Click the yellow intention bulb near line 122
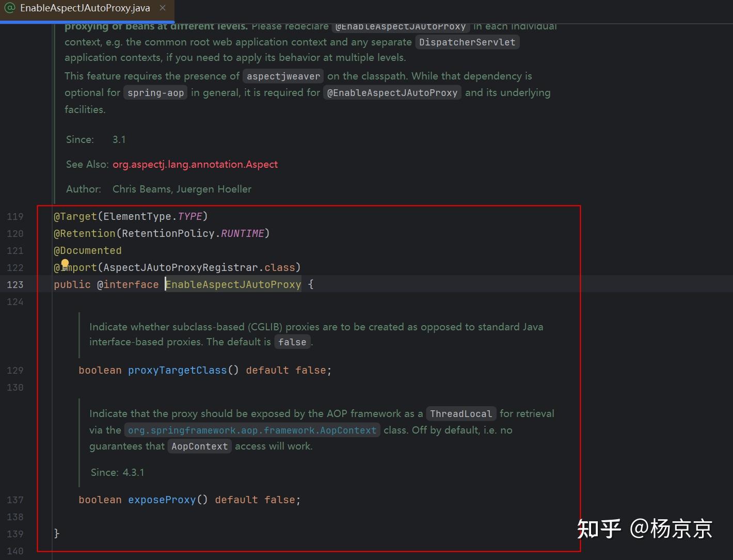 [66, 264]
